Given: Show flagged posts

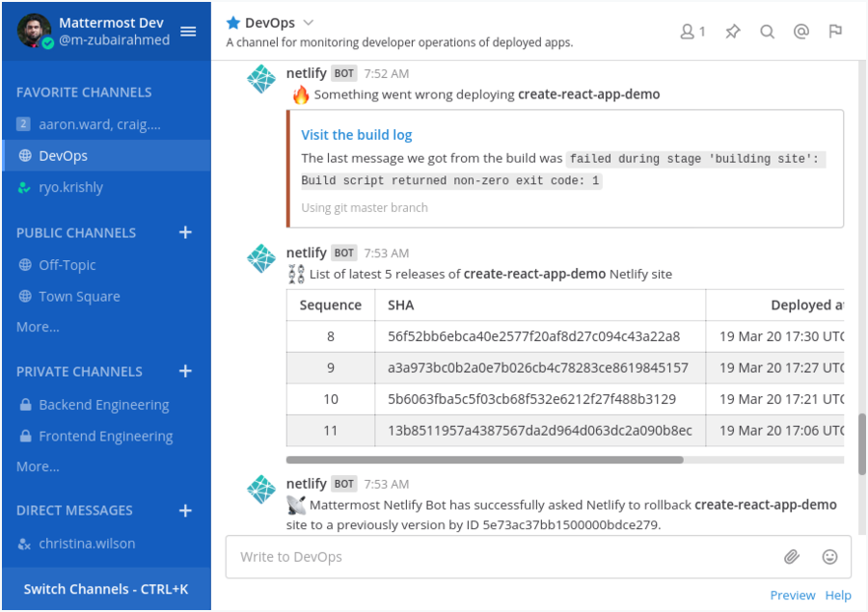Looking at the screenshot, I should (835, 32).
